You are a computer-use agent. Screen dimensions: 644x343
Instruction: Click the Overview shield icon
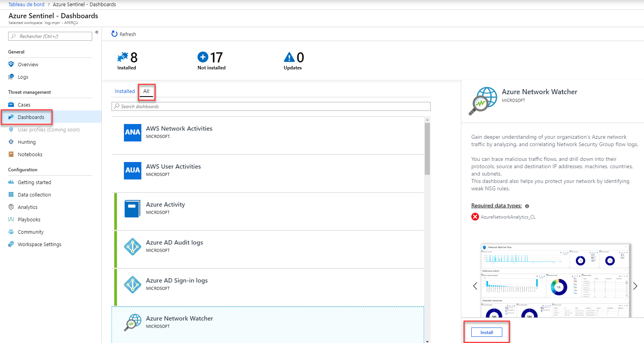(x=11, y=64)
